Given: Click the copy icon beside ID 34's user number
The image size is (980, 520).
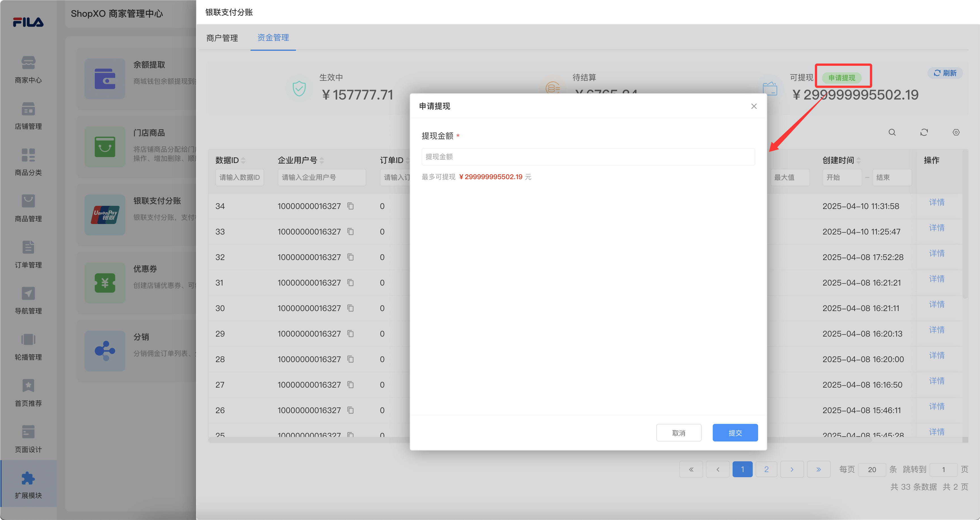Looking at the screenshot, I should (350, 206).
